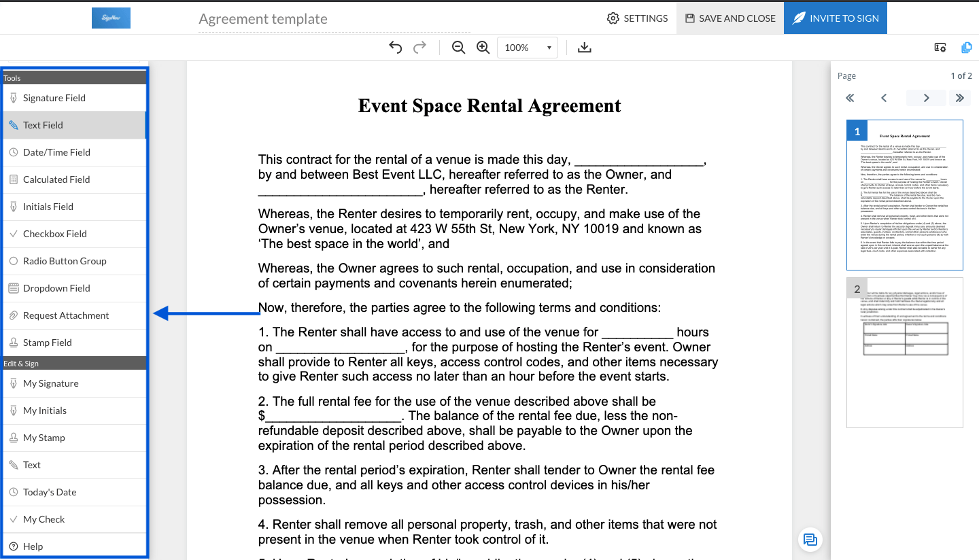Jump to the last page with double chevron
The width and height of the screenshot is (979, 560).
click(959, 98)
